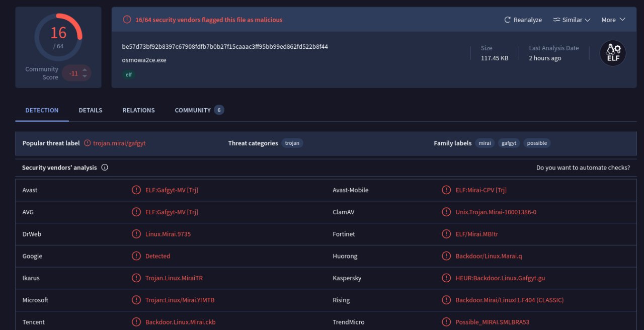This screenshot has height=330, width=644.
Task: Click the alert icon in the Rising row
Action: pyautogui.click(x=446, y=300)
